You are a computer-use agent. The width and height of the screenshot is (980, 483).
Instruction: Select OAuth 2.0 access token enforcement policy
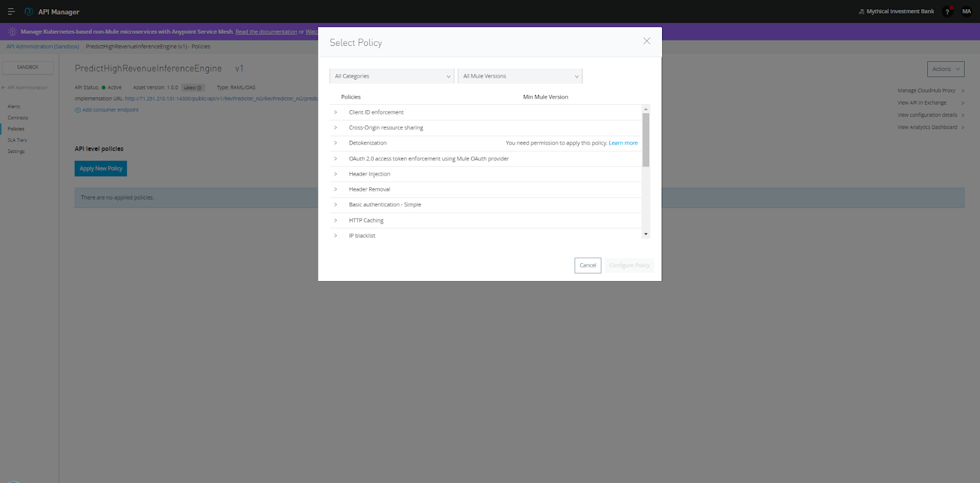tap(429, 159)
